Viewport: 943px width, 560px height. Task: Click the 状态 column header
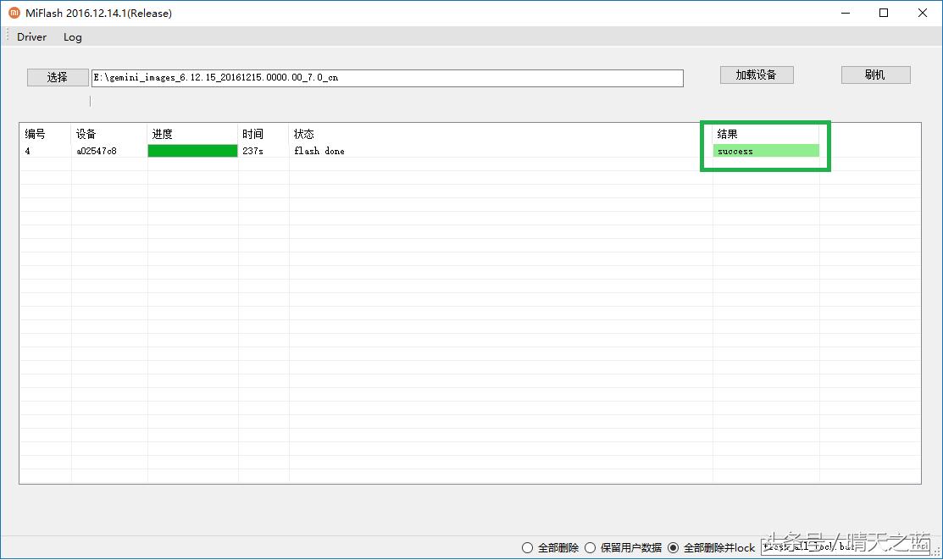tap(305, 133)
